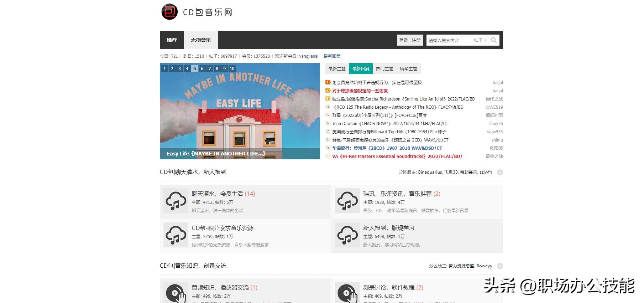Show slide 7 in the slideshow
The image size is (644, 303).
pos(209,69)
